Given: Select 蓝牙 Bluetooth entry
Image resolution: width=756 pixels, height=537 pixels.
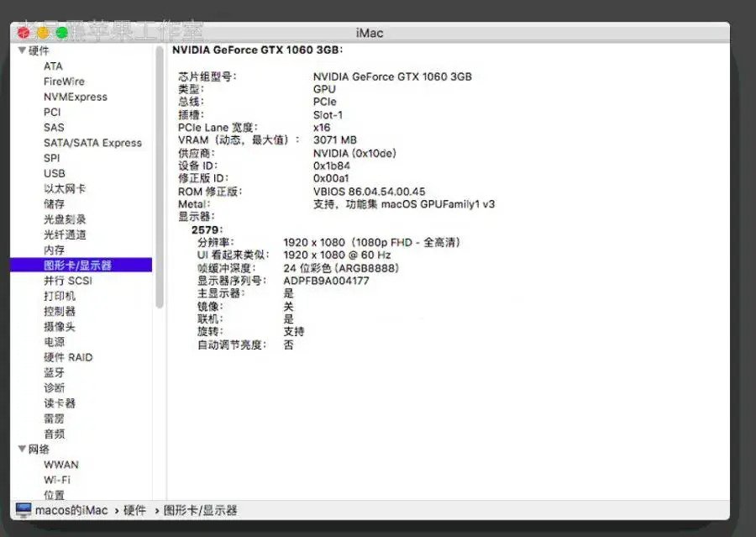Looking at the screenshot, I should point(54,373).
